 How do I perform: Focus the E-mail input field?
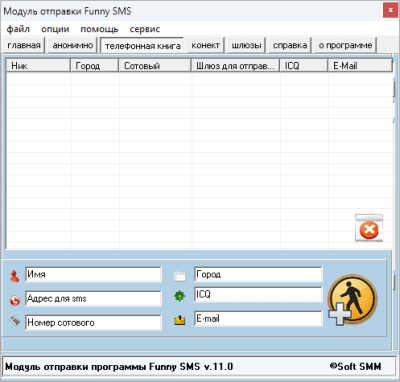coord(258,318)
